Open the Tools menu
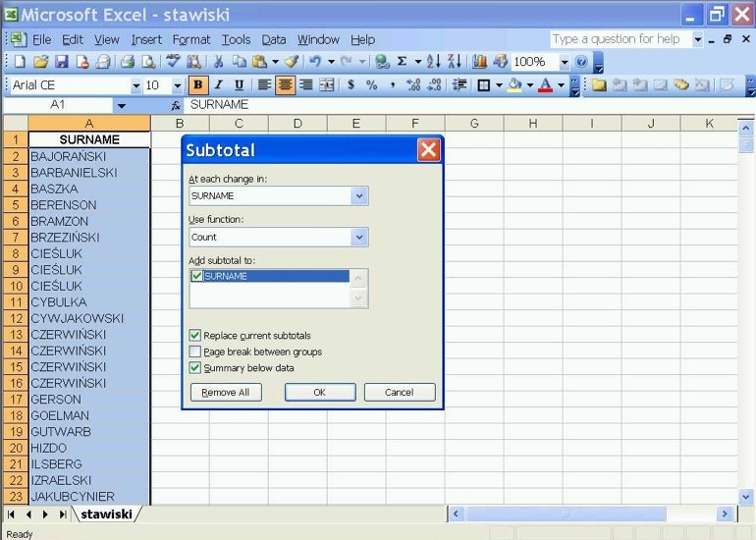Screen dimensions: 756x540 [236, 39]
